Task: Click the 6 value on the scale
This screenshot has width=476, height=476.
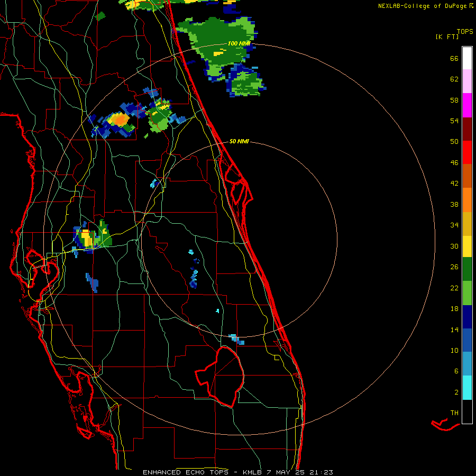Action: point(456,371)
